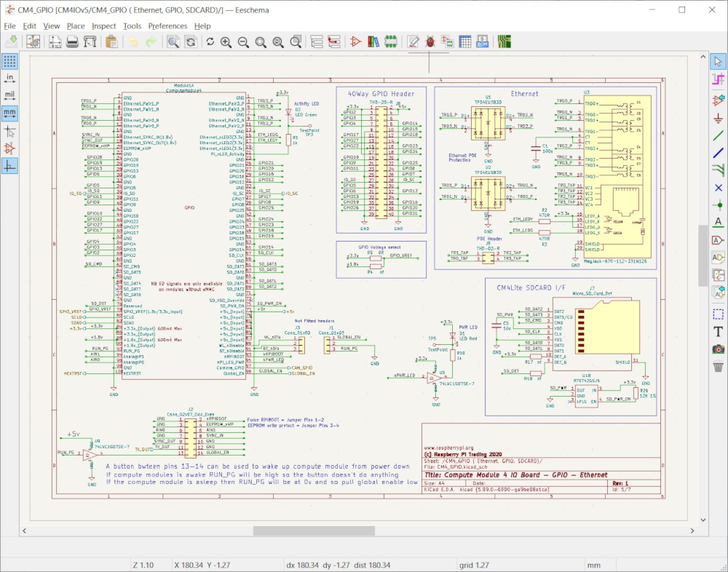Click Zoom to Fit button
The height and width of the screenshot is (572, 728).
pyautogui.click(x=260, y=41)
